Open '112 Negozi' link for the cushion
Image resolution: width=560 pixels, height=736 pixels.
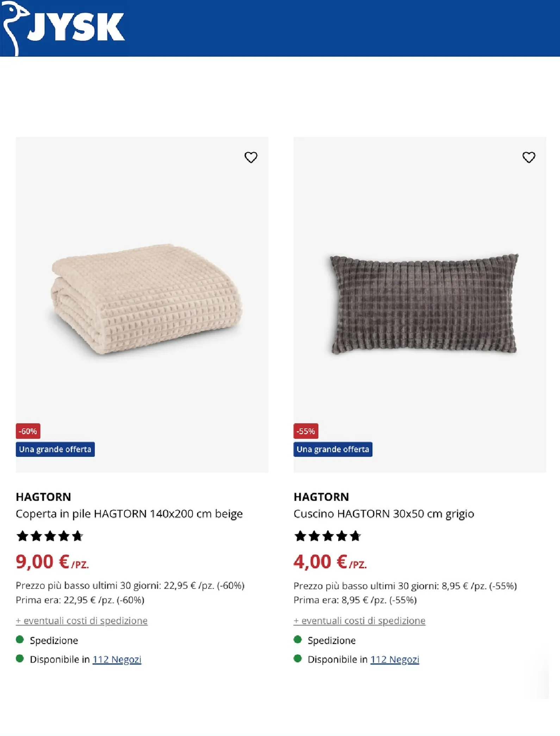coord(395,659)
